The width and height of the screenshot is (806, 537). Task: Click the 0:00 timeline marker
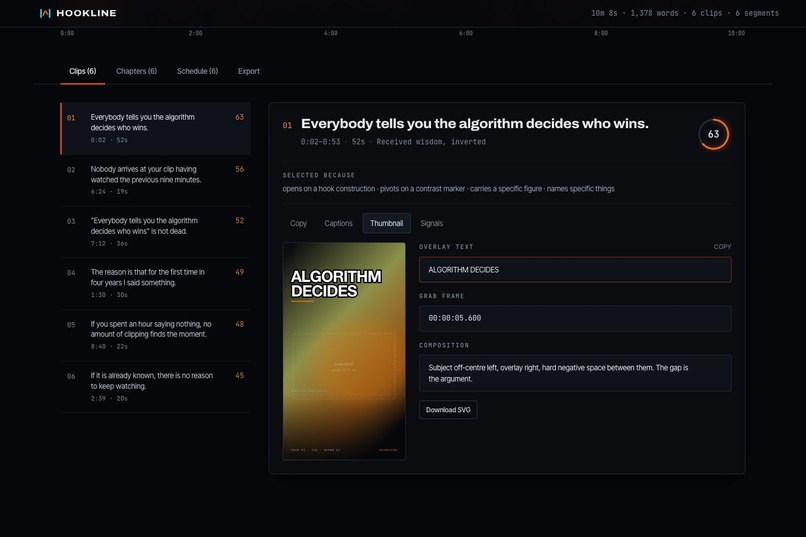(67, 33)
